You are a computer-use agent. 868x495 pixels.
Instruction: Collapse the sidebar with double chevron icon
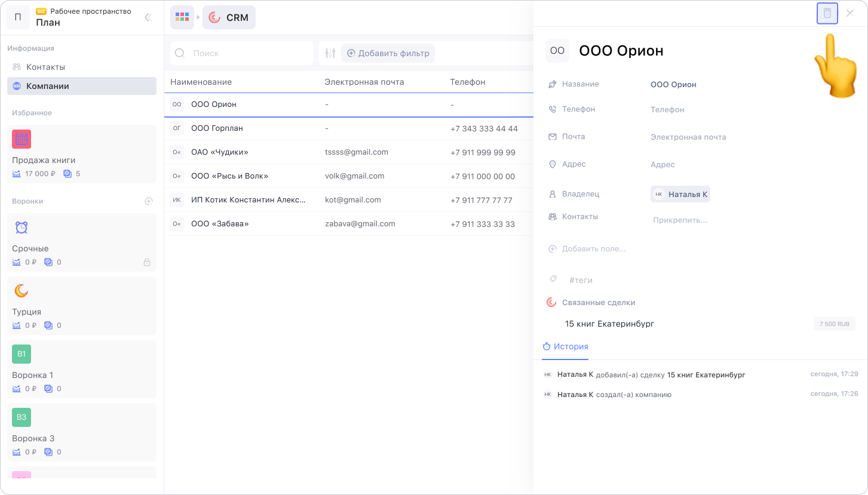click(148, 17)
